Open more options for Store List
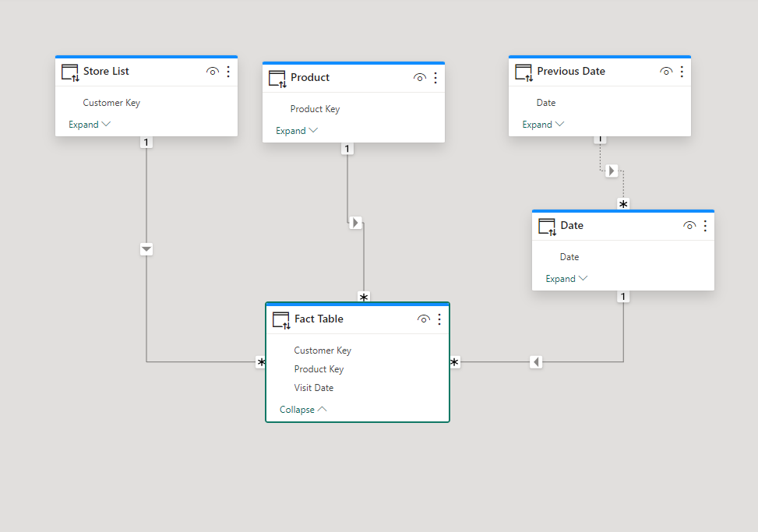 (x=228, y=72)
